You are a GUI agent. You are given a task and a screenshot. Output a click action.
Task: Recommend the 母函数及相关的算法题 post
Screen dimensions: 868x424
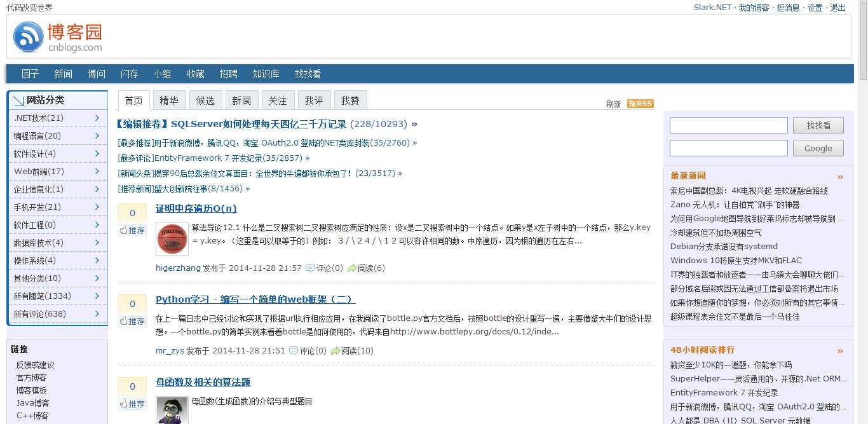(x=133, y=404)
